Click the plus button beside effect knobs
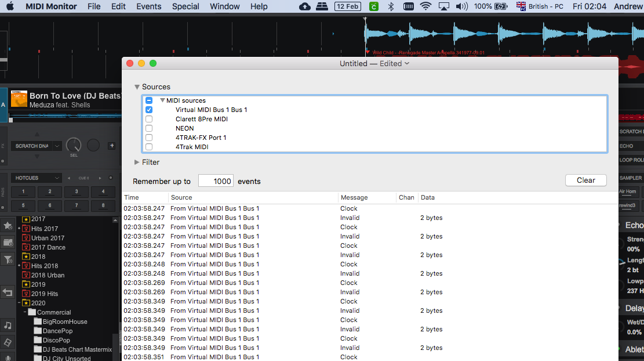This screenshot has width=644, height=361. (112, 146)
